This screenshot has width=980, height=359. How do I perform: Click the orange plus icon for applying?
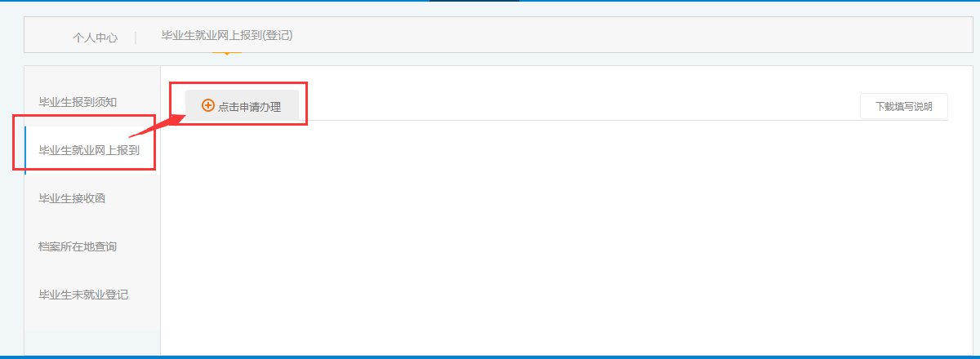coord(208,106)
